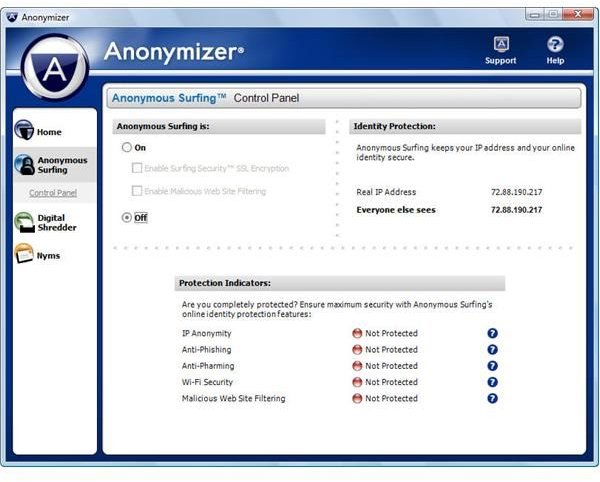Minimize the Anonymizer window
Image resolution: width=600 pixels, height=482 pixels.
tap(533, 16)
